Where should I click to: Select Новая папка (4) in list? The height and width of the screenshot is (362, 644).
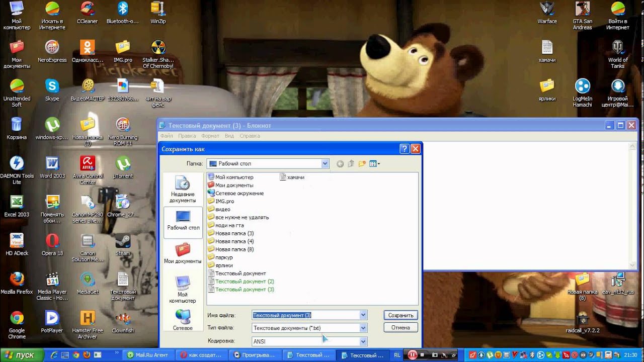pyautogui.click(x=230, y=241)
